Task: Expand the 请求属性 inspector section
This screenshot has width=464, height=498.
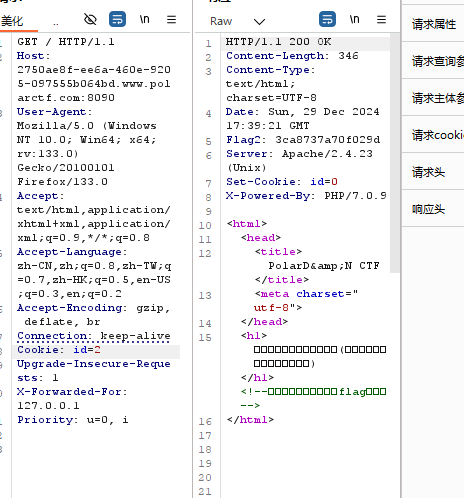Action: tap(433, 24)
